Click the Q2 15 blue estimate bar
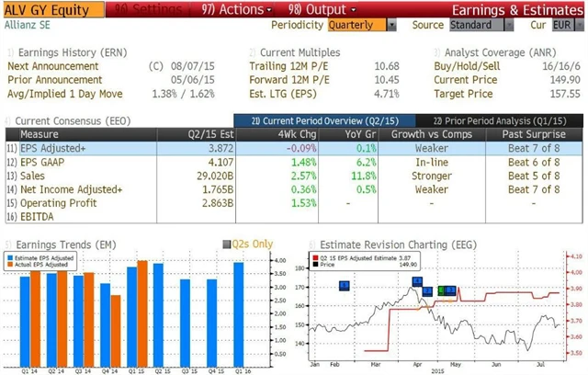The image size is (588, 375). pyautogui.click(x=158, y=315)
